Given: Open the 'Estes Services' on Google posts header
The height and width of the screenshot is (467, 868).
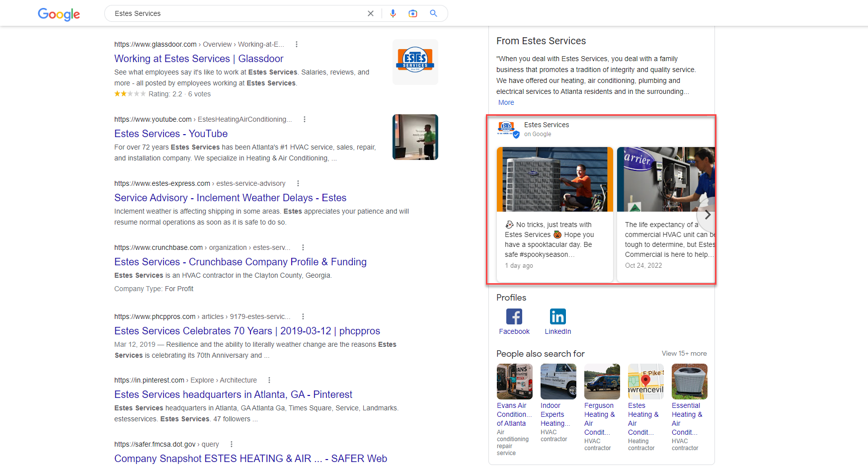Looking at the screenshot, I should click(x=547, y=125).
